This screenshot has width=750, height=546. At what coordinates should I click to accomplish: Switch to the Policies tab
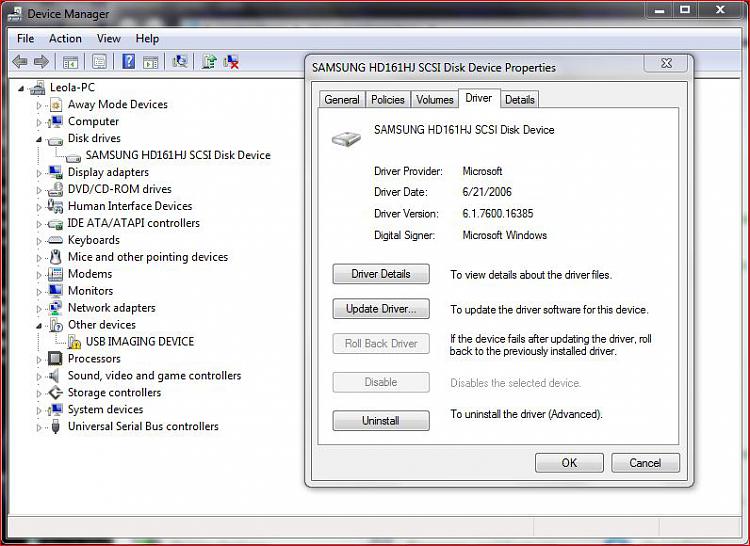point(388,99)
